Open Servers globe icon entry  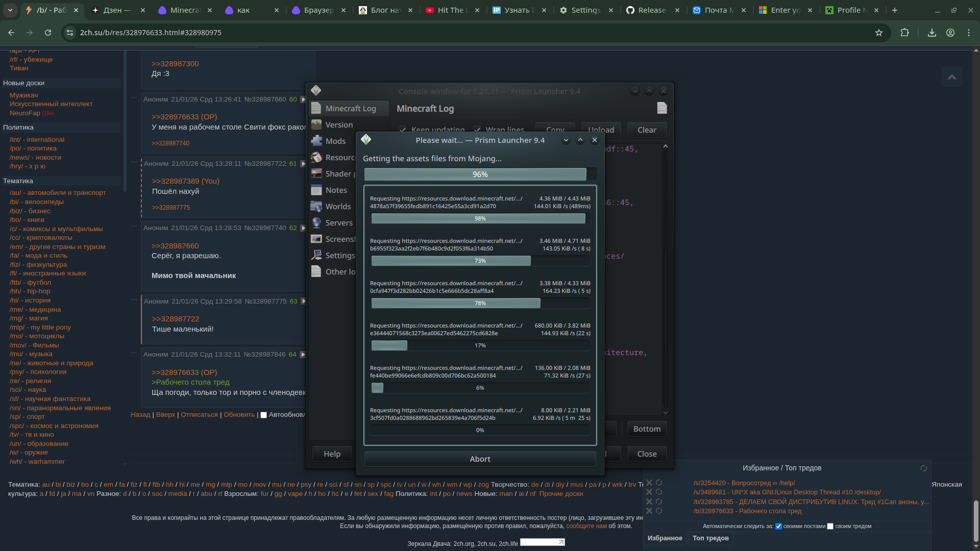(317, 223)
